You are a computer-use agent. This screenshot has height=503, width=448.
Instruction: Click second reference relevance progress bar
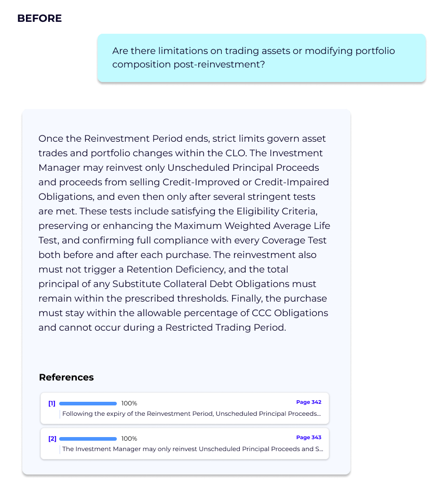[88, 439]
